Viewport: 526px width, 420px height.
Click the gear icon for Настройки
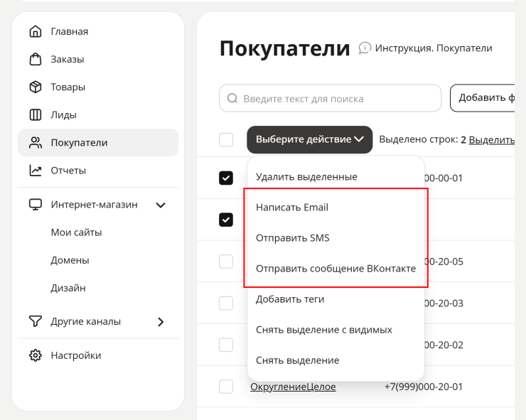[x=36, y=355]
